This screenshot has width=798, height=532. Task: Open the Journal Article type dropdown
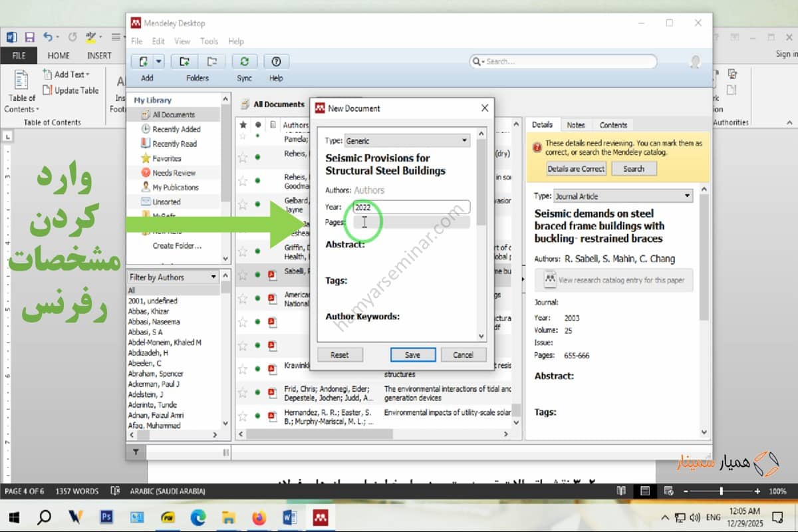pos(622,196)
